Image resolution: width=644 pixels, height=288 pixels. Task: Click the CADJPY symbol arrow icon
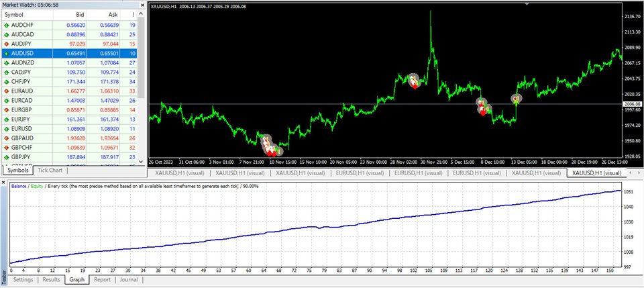point(7,73)
